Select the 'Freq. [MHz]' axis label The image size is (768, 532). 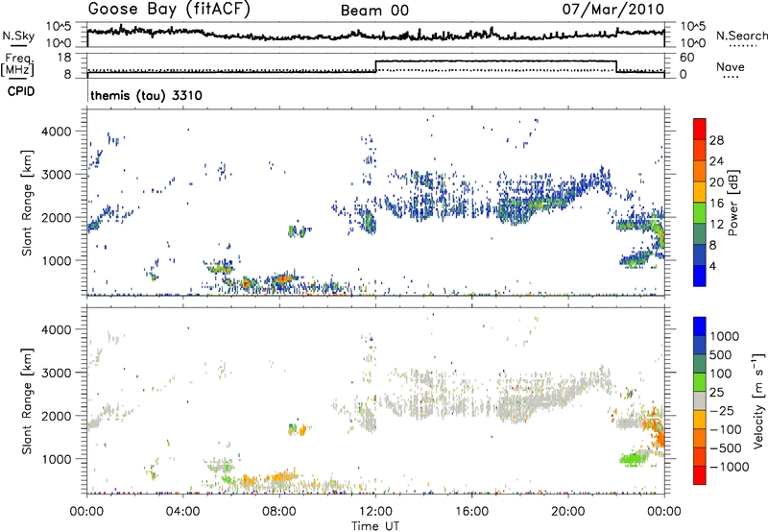click(x=19, y=64)
